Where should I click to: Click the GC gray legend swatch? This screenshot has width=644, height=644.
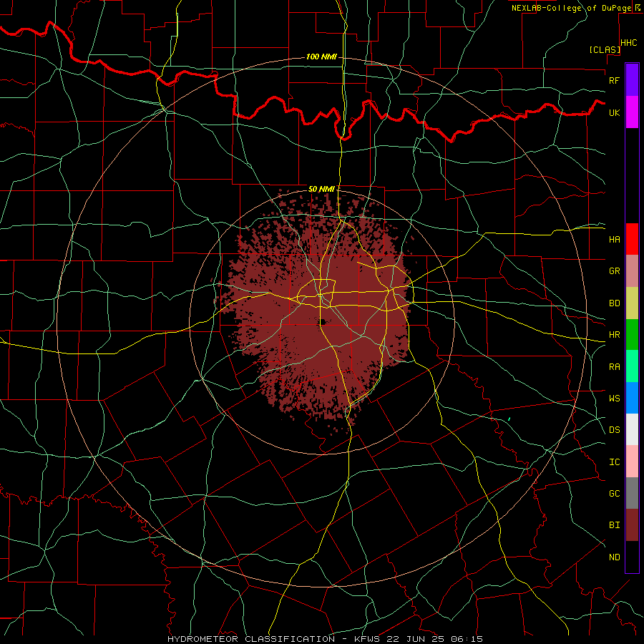pos(632,493)
